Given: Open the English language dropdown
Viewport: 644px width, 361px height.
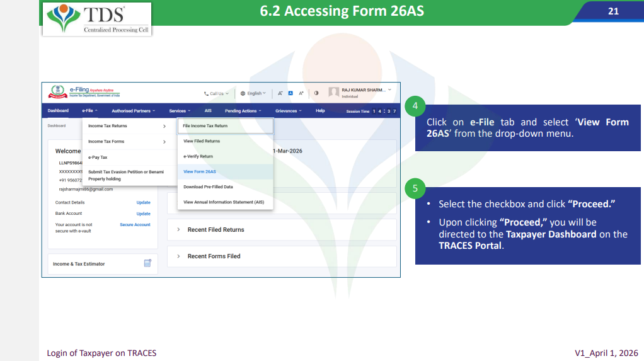Looking at the screenshot, I should click(x=253, y=93).
